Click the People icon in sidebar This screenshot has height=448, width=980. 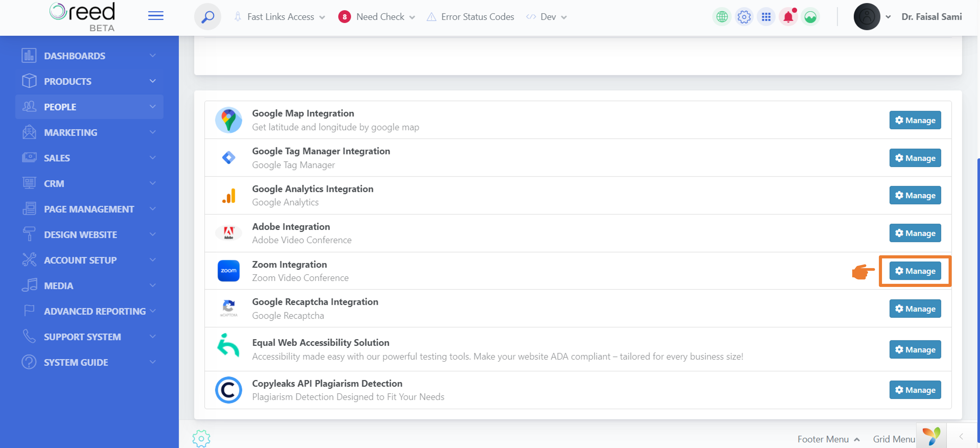click(x=29, y=106)
